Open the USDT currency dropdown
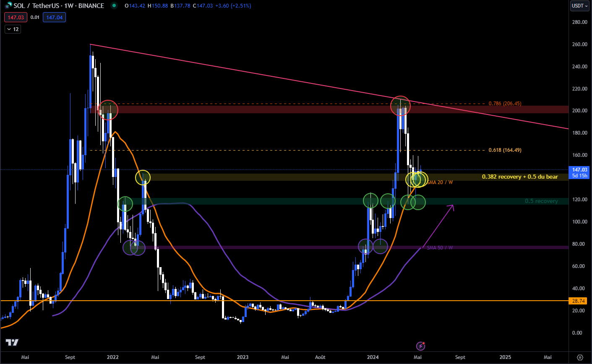 click(580, 6)
